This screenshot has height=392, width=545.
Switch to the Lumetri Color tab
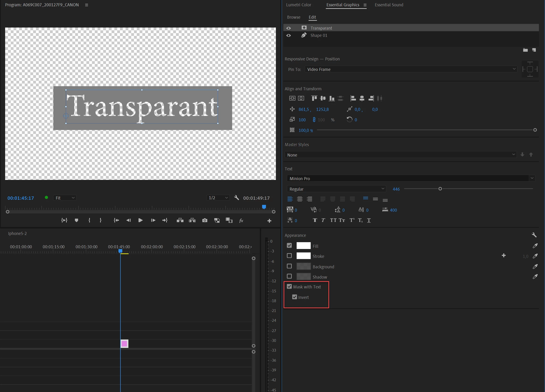[299, 5]
